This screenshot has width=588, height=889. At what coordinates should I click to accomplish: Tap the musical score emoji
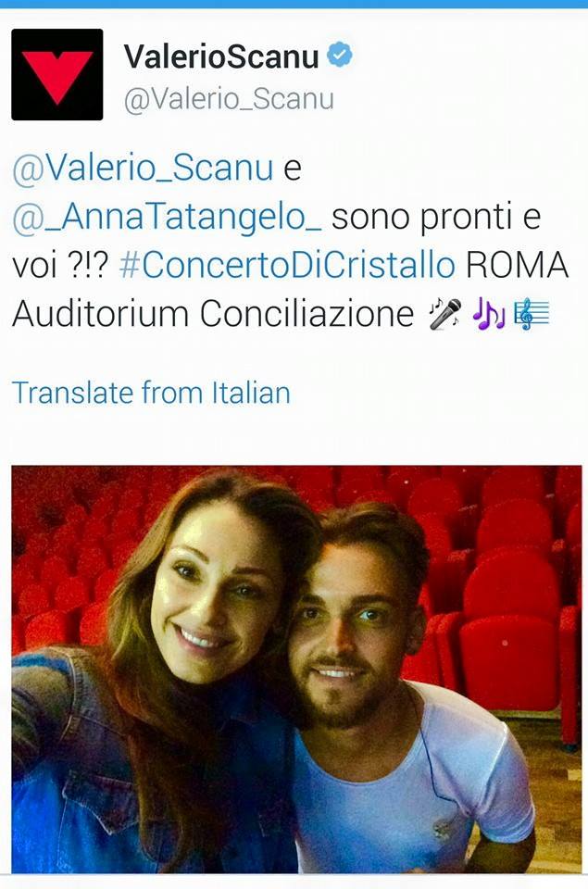(x=532, y=314)
